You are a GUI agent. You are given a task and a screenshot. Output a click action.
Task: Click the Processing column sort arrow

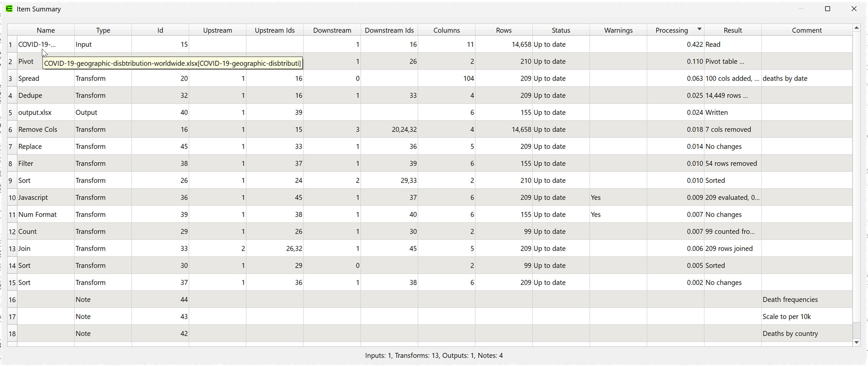pos(699,29)
